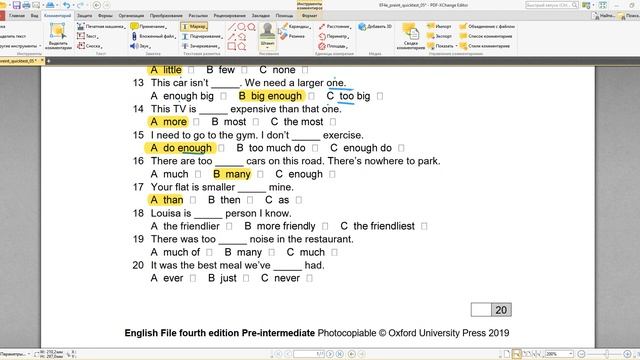Click the Email envelope icon in the quick toolbar
The width and height of the screenshot is (640, 360).
point(36,5)
